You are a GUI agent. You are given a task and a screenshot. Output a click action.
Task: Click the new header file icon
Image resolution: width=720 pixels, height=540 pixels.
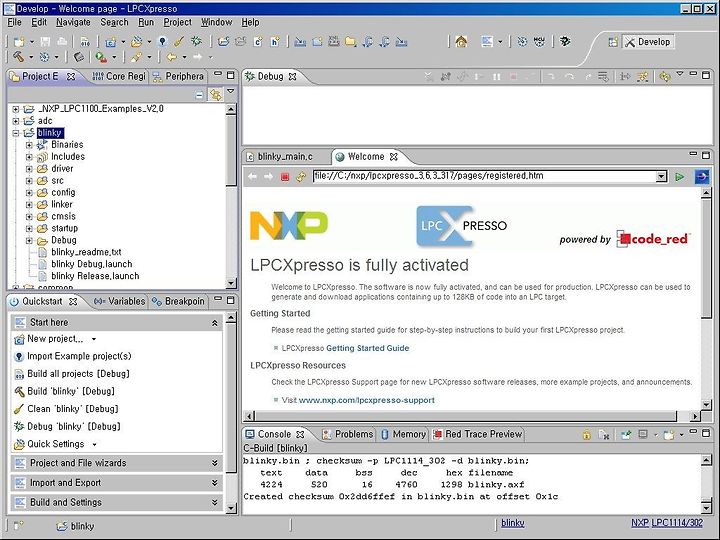[x=275, y=42]
